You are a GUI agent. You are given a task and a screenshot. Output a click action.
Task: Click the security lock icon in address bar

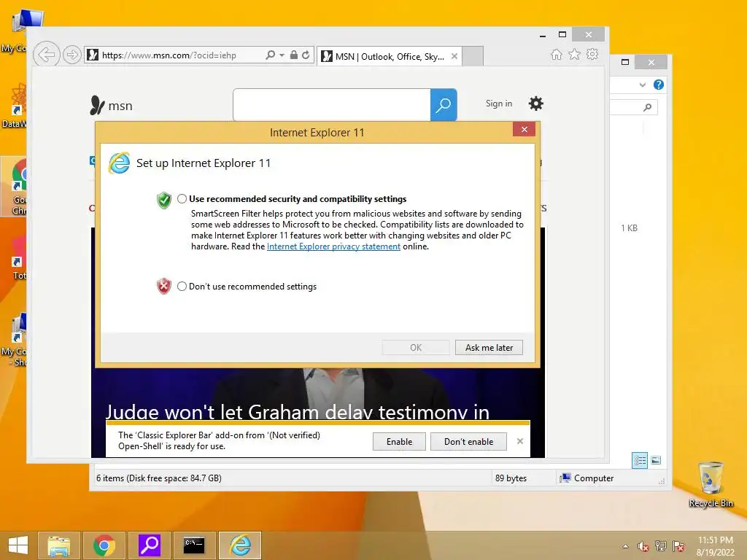(x=294, y=55)
